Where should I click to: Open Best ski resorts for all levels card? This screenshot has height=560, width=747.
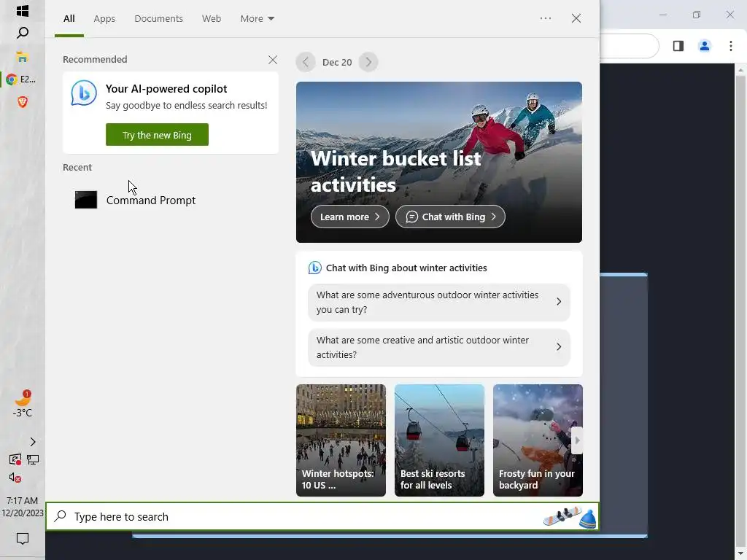439,440
